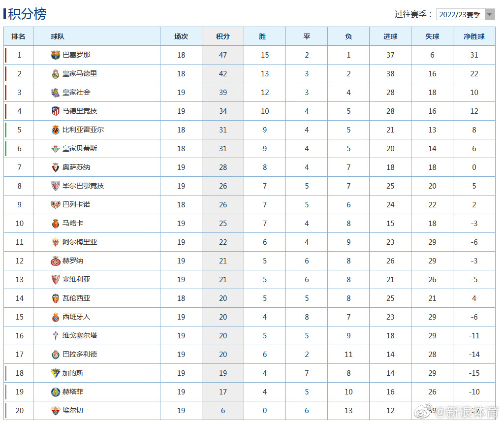Click the Real Betis crest icon
504x424 pixels.
click(56, 149)
